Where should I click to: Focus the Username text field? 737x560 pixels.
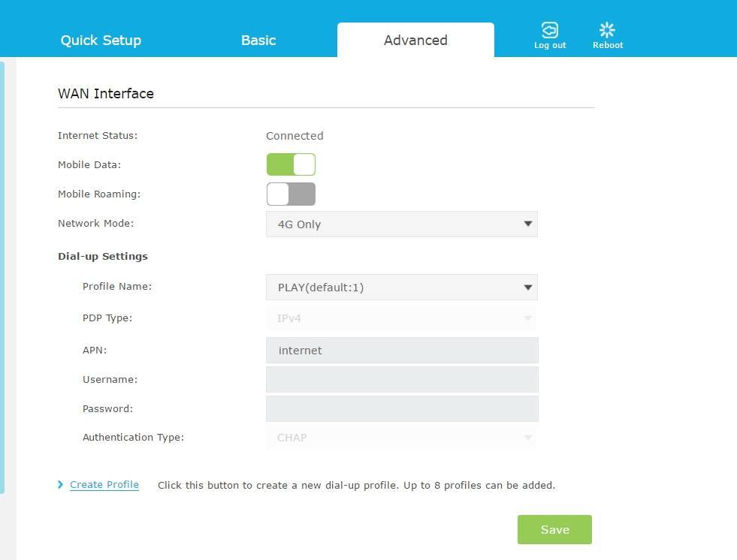click(x=402, y=380)
